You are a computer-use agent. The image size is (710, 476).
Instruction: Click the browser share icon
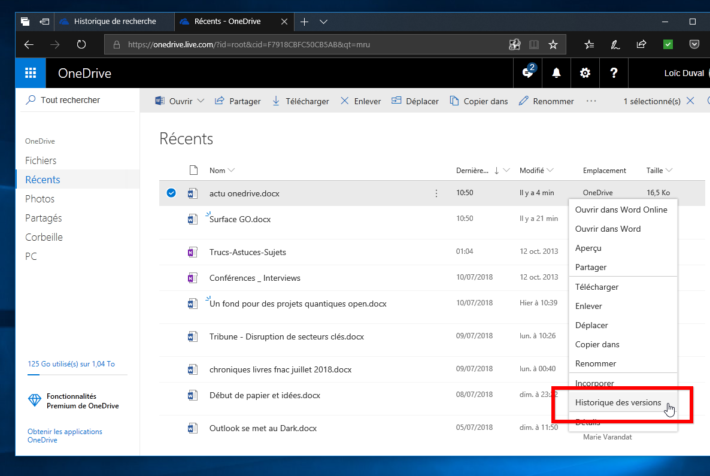click(x=641, y=44)
